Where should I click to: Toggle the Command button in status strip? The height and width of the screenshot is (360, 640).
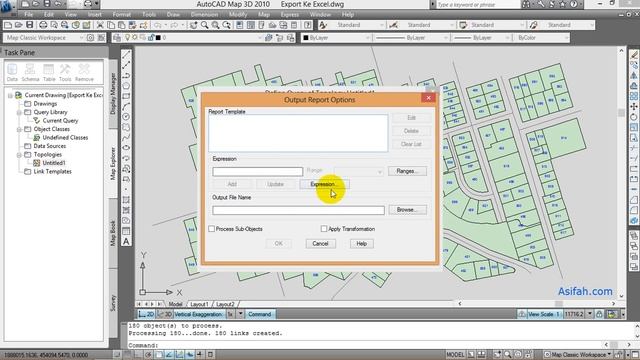pos(260,314)
